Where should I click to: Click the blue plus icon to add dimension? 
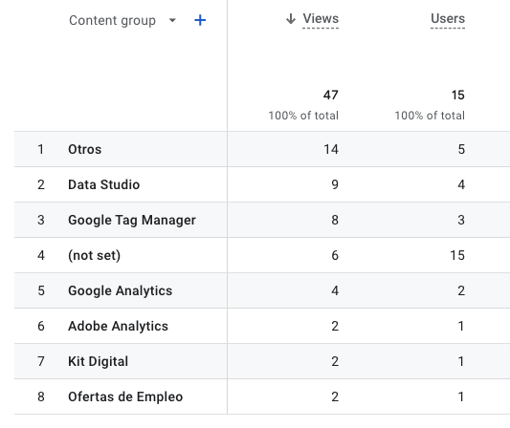[200, 21]
